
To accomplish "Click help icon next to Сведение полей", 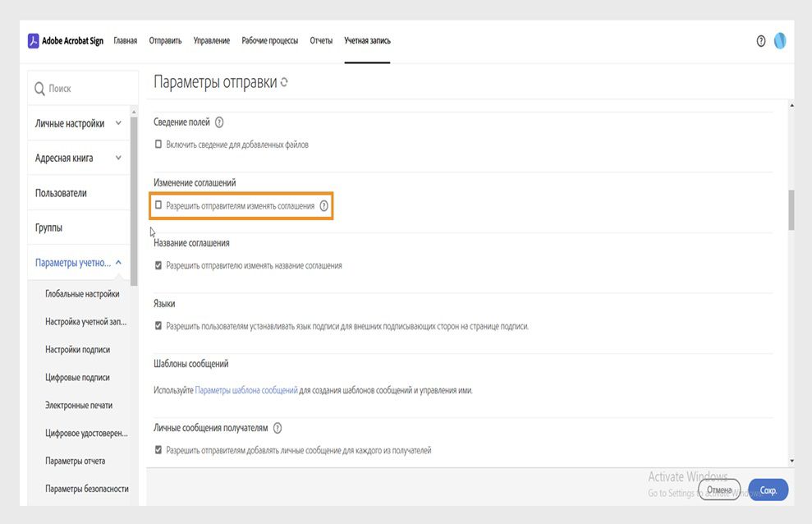I will 219,122.
